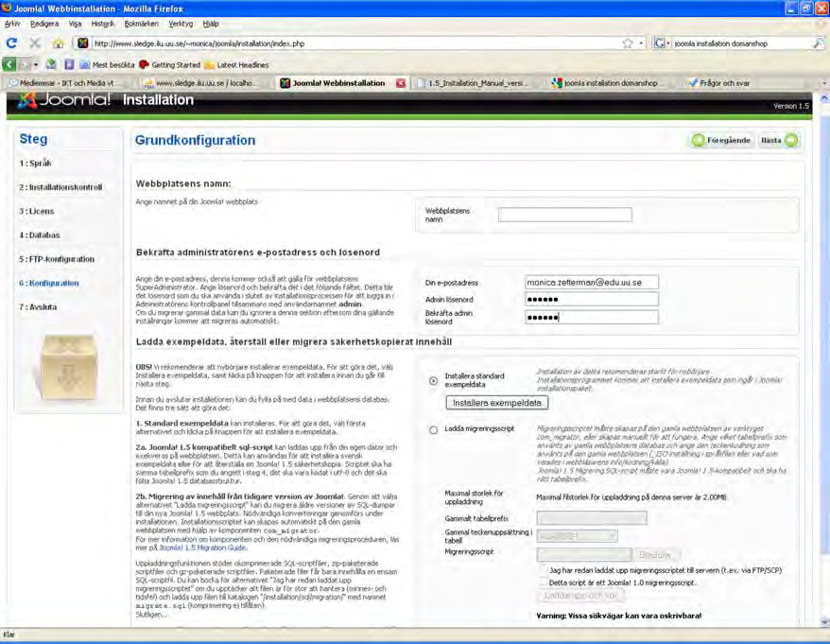Open the Verktyg menu
The image size is (830, 644).
(x=182, y=24)
